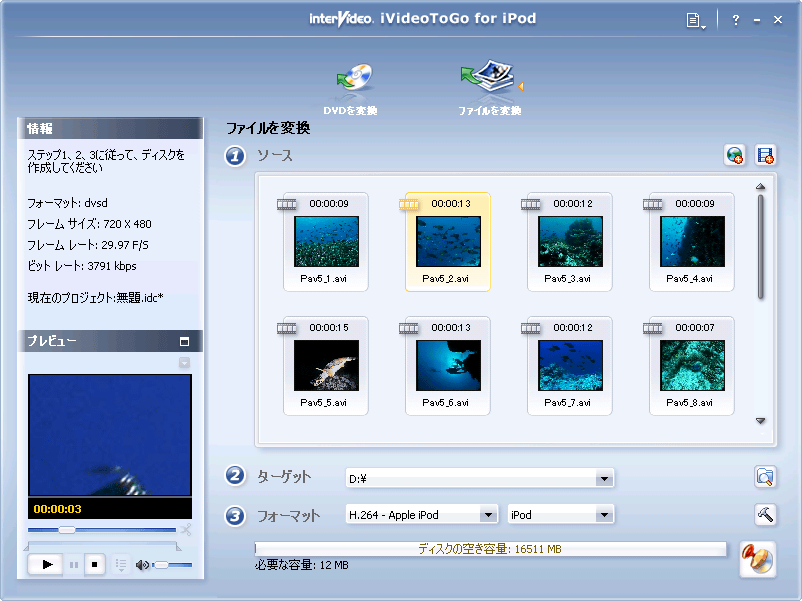Select the Pav5_1.avi thumbnail

[x=326, y=241]
